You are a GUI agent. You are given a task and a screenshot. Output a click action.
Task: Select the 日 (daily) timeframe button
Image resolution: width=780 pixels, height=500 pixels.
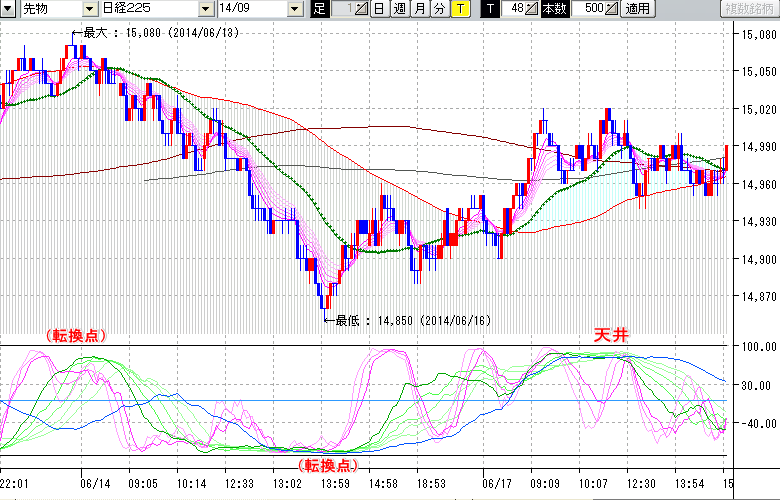pyautogui.click(x=379, y=9)
